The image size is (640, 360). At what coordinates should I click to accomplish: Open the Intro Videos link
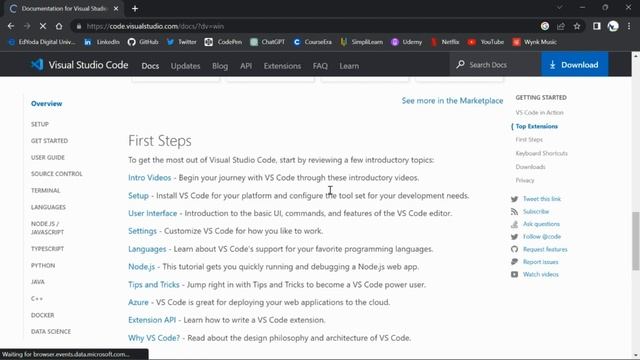pos(149,178)
